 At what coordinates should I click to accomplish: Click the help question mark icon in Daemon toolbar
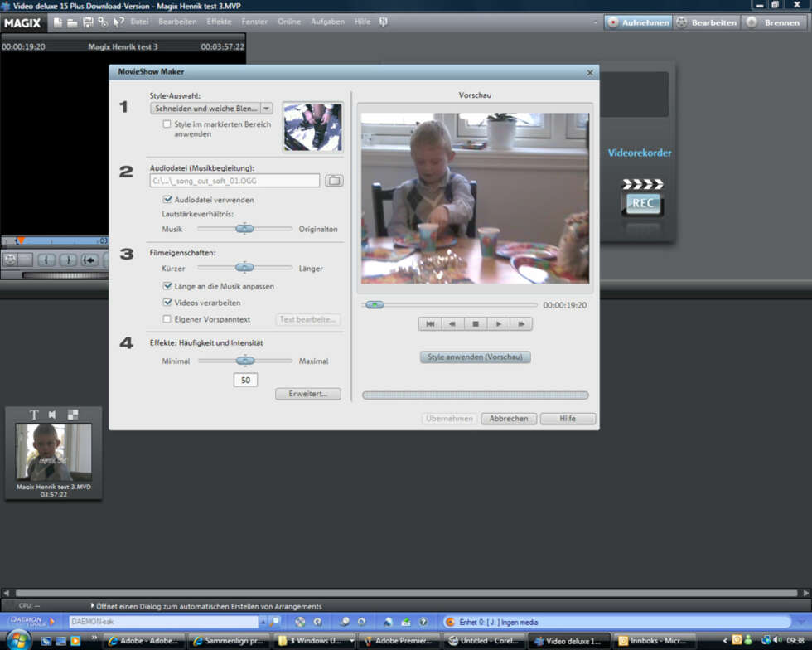pos(423,622)
